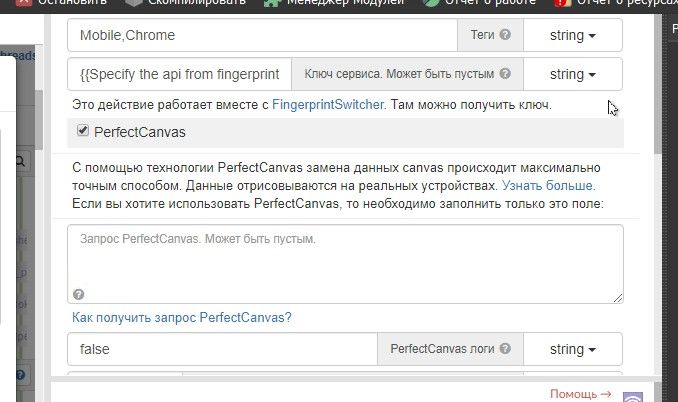Click into the Запрос PerfectCanvas textarea

pos(345,264)
